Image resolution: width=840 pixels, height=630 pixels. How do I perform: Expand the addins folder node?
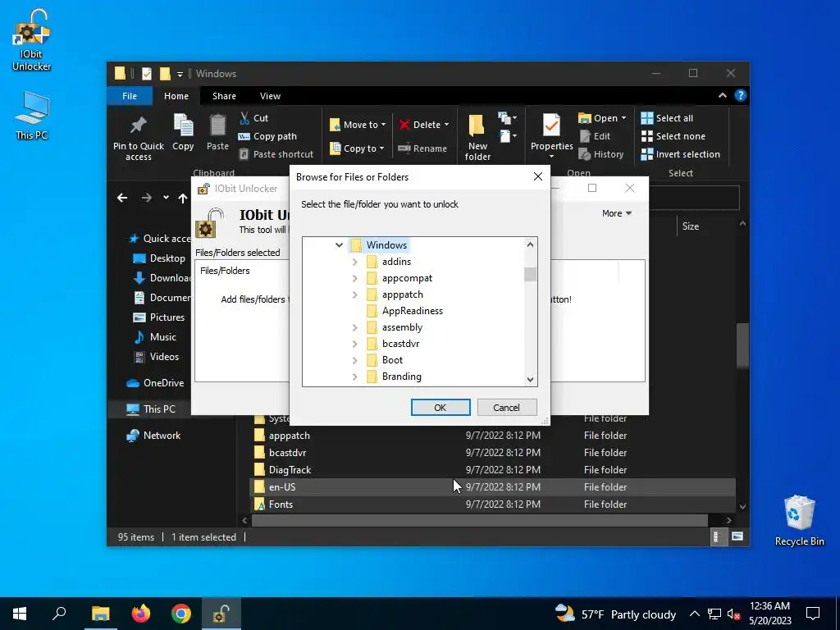pos(354,262)
